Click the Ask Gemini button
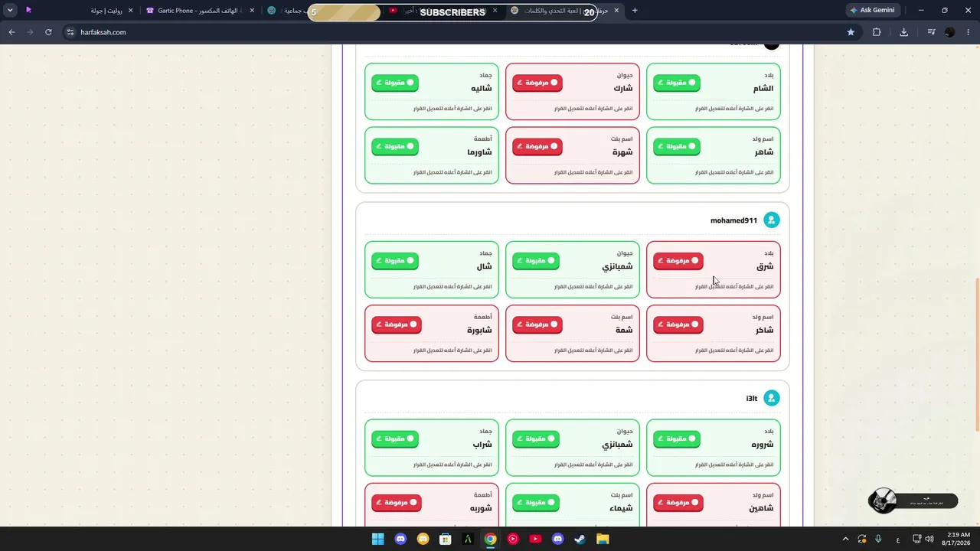The image size is (980, 551). (x=872, y=11)
